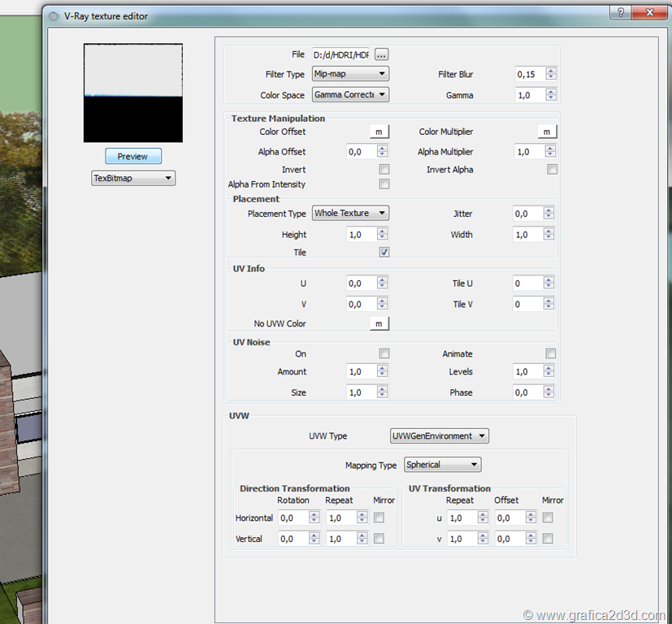Open the Mapping Type Spherical dropdown
This screenshot has width=672, height=624.
pyautogui.click(x=443, y=466)
